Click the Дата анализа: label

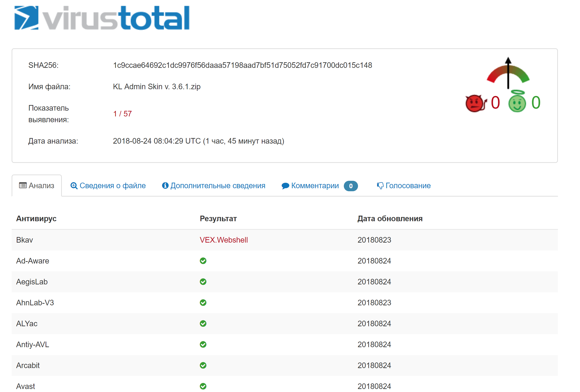click(x=53, y=141)
